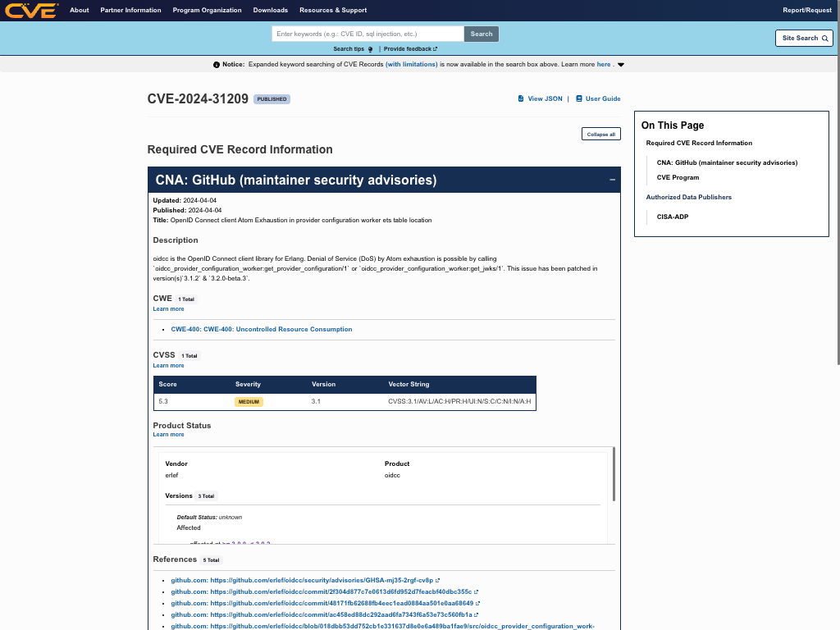The image size is (840, 630).
Task: Click the Severity column header
Action: click(x=248, y=384)
